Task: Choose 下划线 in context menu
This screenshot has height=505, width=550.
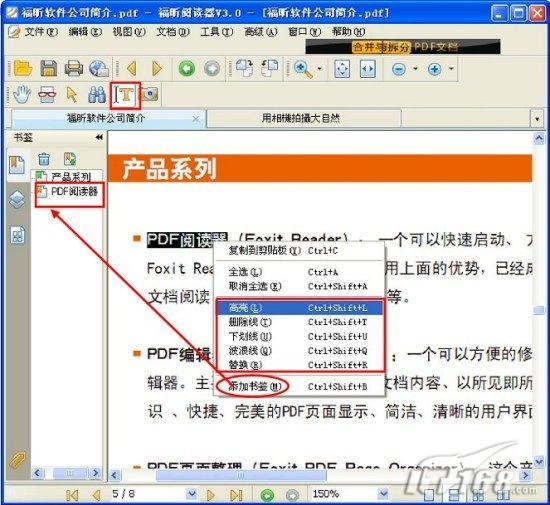Action: (300, 336)
